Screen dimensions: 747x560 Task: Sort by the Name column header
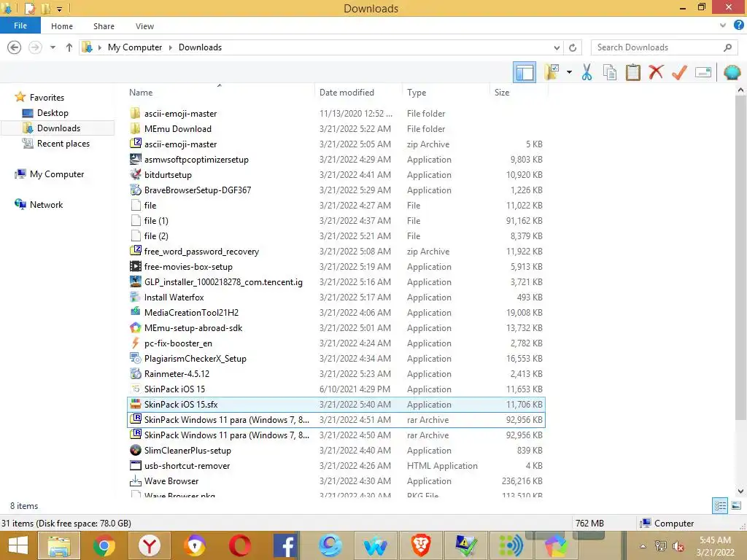pos(141,93)
